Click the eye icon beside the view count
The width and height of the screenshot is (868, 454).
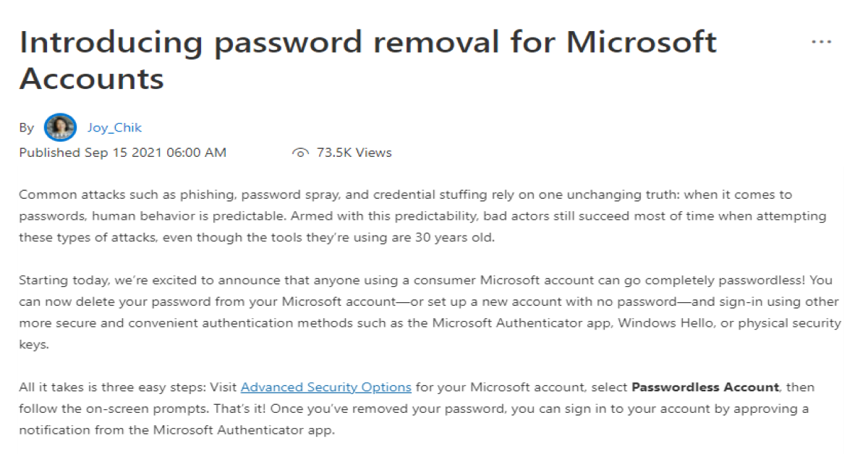coord(300,153)
